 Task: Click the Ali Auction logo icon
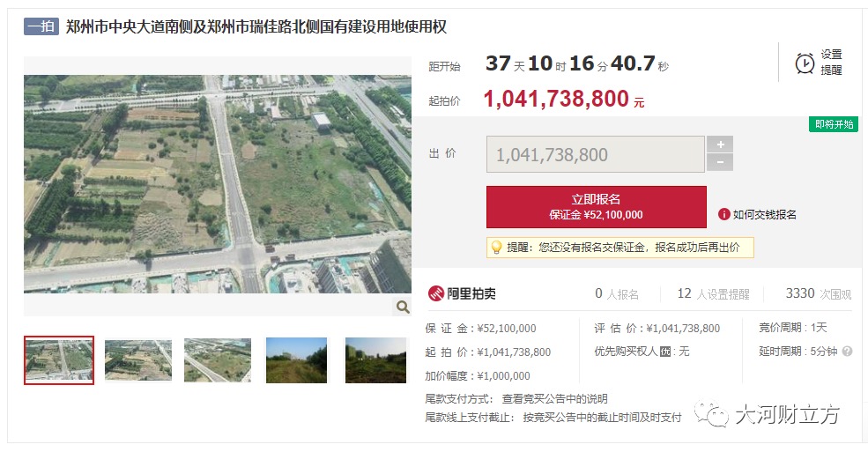(x=435, y=293)
